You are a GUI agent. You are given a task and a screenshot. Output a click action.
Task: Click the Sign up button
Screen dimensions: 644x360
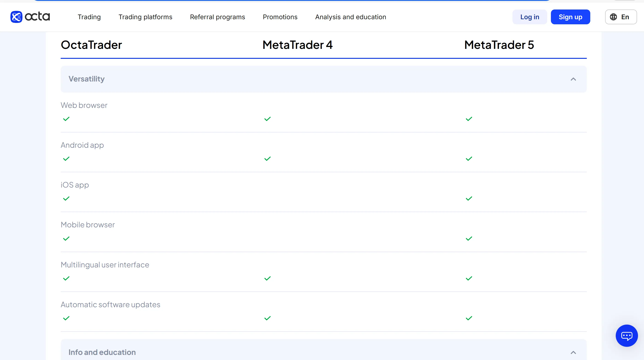(x=570, y=17)
